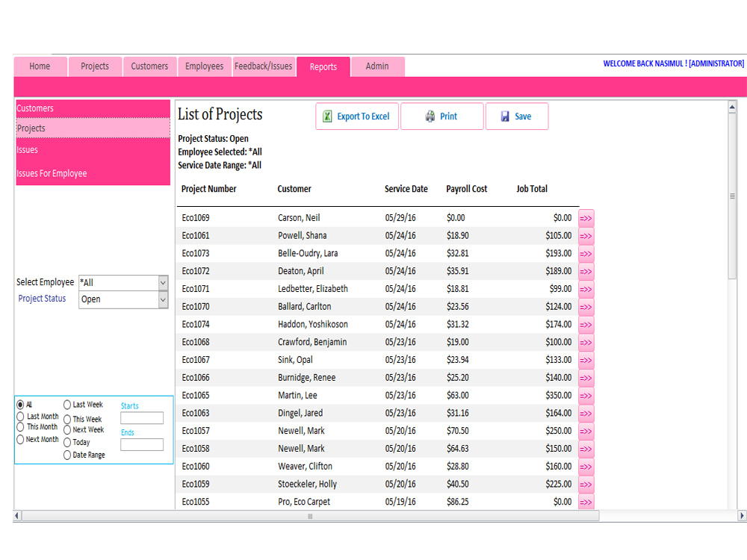The height and width of the screenshot is (560, 747).
Task: Open details arrow for project Eco1063
Action: tap(586, 414)
